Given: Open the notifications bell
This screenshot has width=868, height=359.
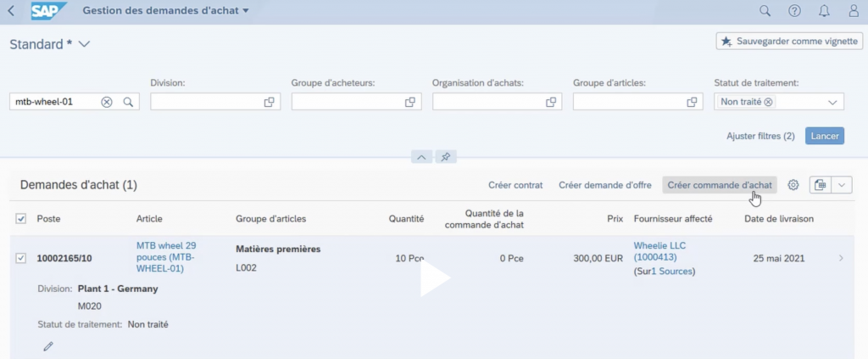Looking at the screenshot, I should pos(824,11).
